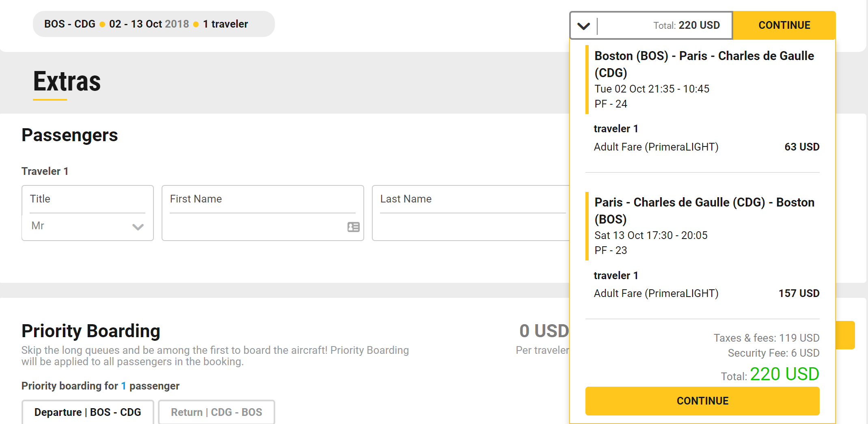Click the green 220 USD total amount
Screen dimensions: 868x424
point(784,374)
